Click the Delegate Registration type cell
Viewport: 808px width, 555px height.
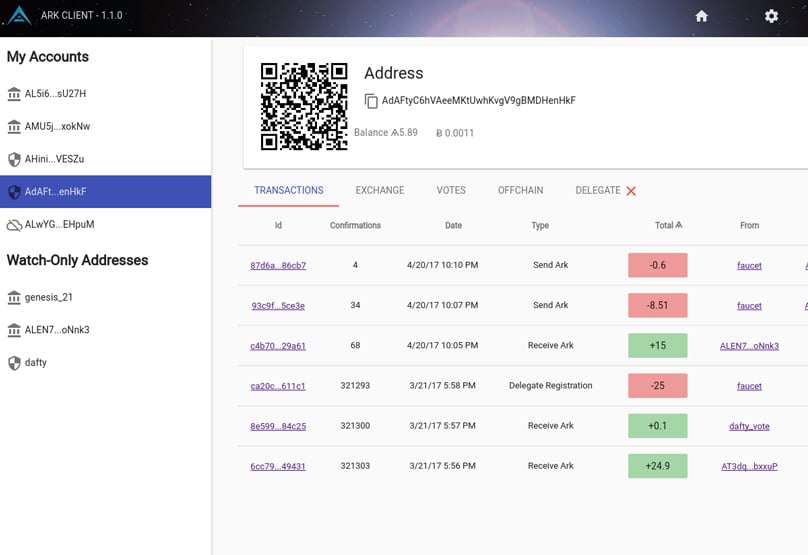tap(550, 385)
